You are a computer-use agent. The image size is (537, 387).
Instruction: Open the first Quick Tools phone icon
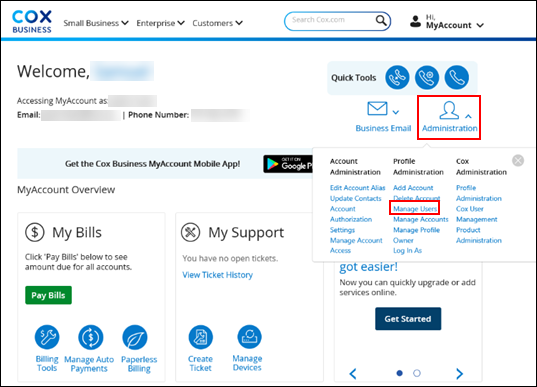397,77
